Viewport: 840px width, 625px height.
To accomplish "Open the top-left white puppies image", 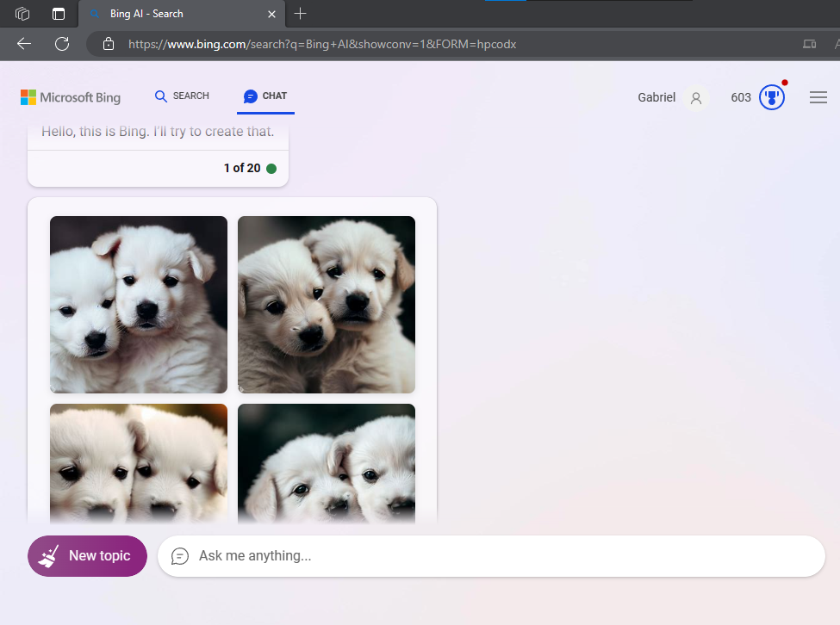I will pos(139,305).
